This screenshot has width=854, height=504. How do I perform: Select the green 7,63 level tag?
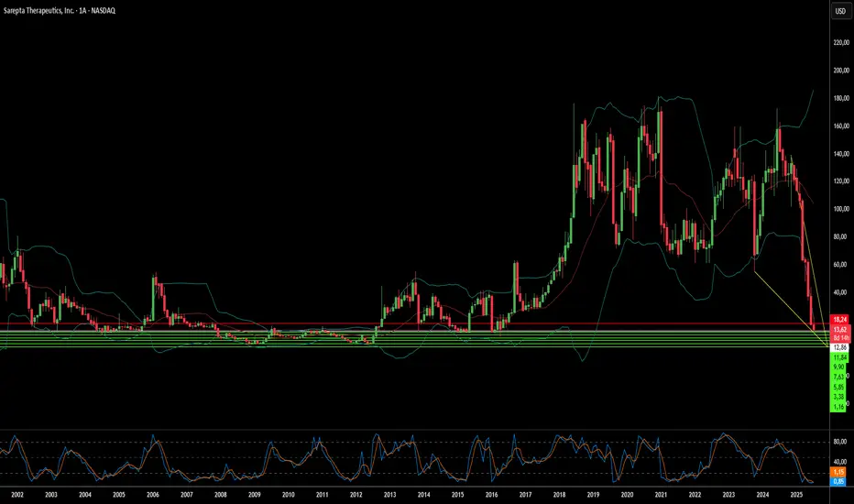(838, 377)
